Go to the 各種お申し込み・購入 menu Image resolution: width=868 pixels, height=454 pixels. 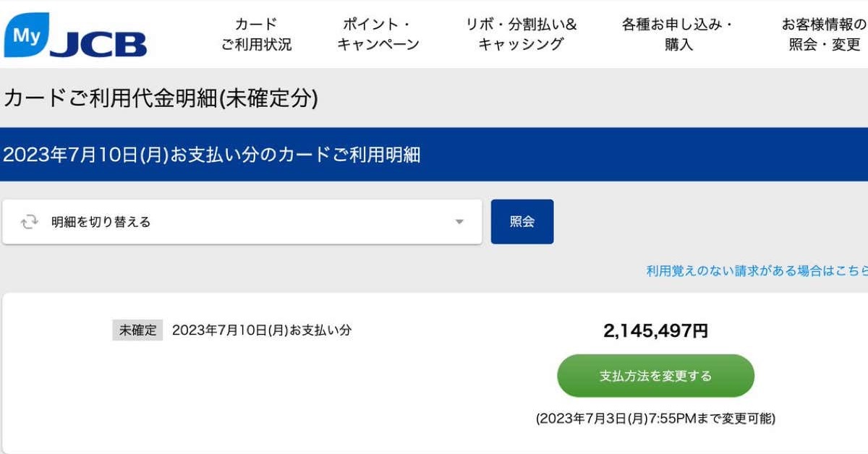click(x=678, y=34)
